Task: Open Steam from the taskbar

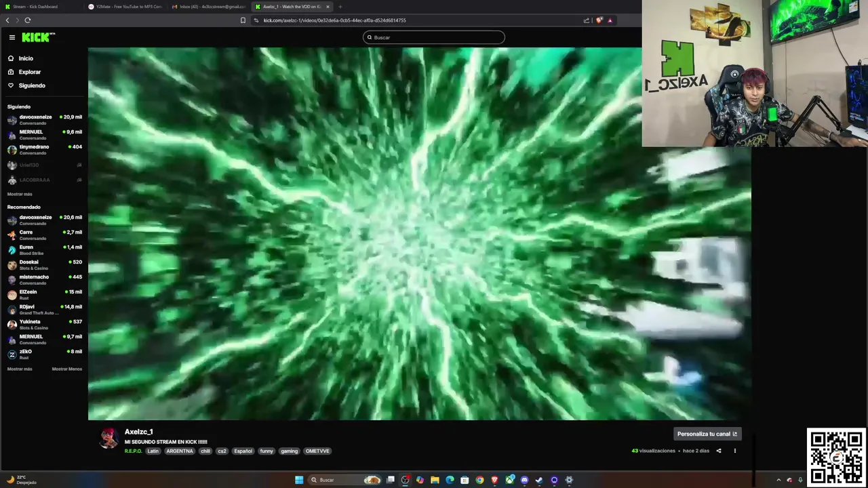Action: [x=539, y=480]
